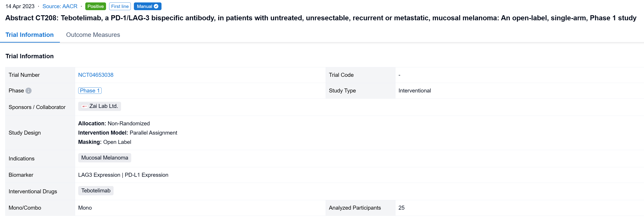This screenshot has height=220, width=644.
Task: Click the 14 Apr 2023 date
Action: click(20, 6)
